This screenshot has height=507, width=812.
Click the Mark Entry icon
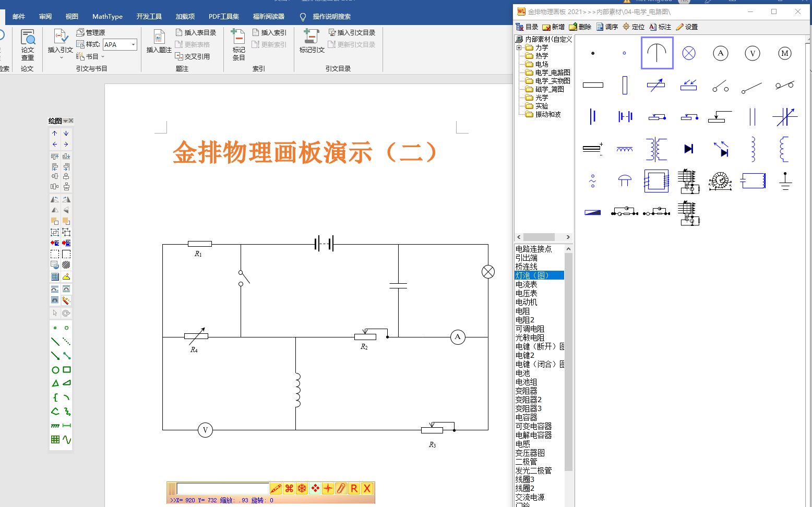[x=238, y=38]
